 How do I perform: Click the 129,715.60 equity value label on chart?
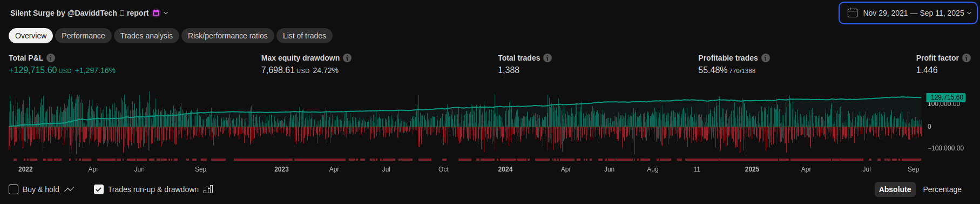click(947, 97)
